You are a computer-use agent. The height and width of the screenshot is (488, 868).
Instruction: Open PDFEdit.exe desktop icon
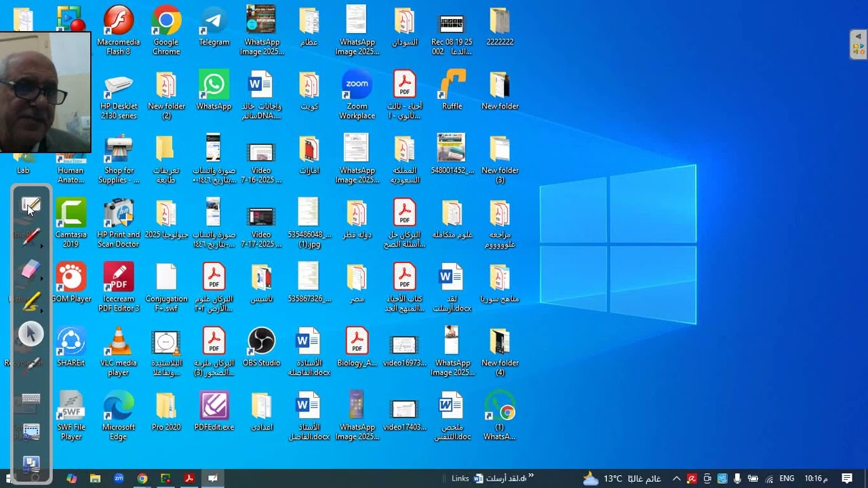click(214, 411)
